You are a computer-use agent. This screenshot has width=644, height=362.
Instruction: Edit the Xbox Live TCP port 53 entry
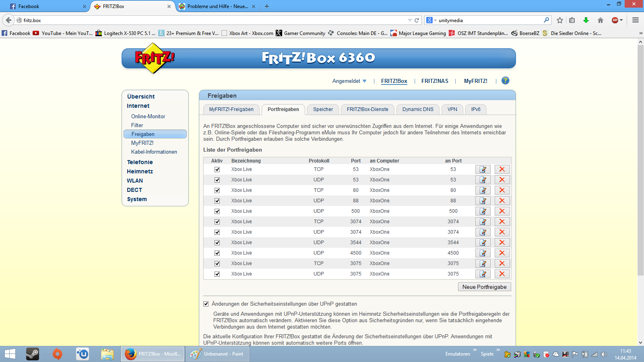pos(483,169)
